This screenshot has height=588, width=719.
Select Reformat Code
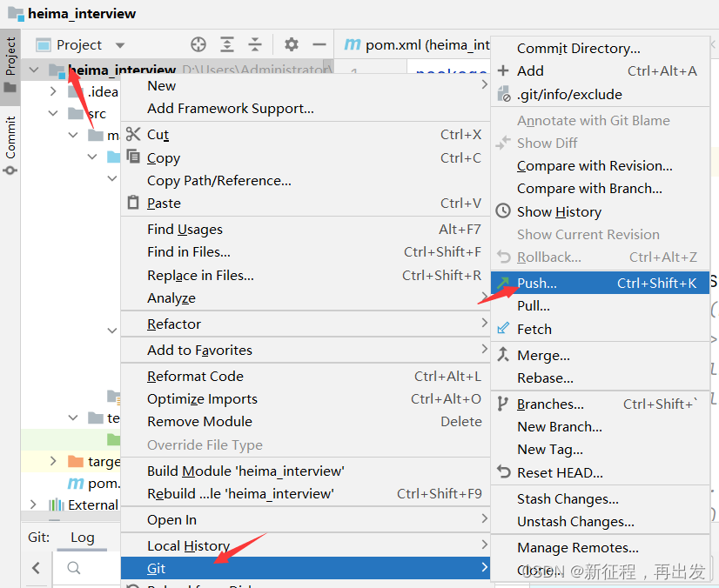(306, 377)
